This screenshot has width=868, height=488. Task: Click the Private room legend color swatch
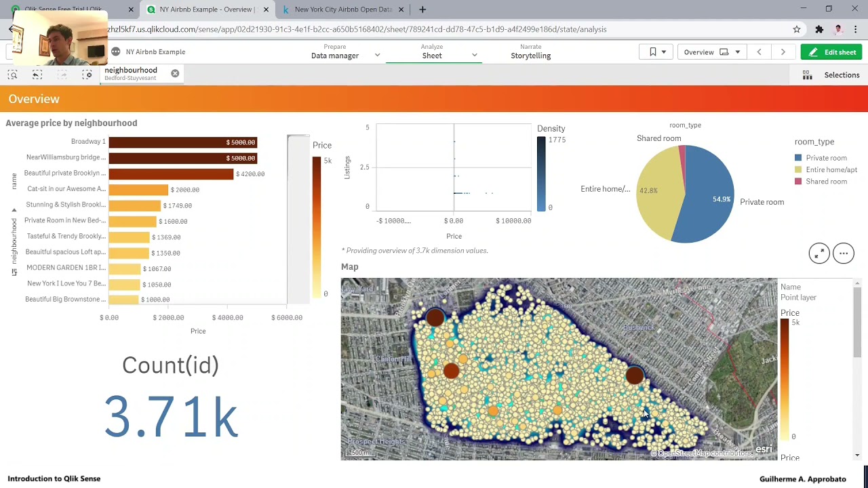(798, 158)
